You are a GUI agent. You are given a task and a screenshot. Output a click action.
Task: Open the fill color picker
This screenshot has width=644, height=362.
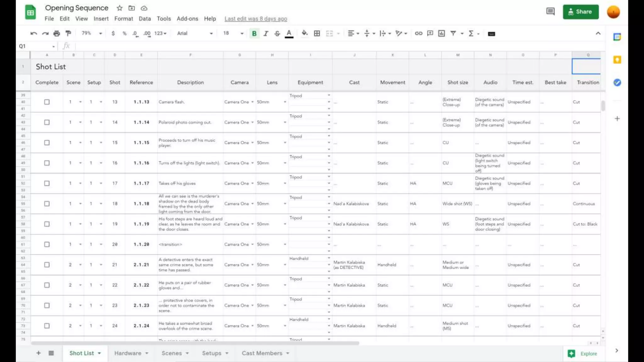304,33
